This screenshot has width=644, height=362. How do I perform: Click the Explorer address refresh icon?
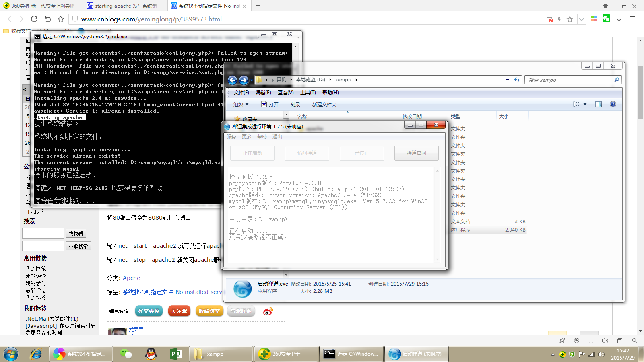517,80
